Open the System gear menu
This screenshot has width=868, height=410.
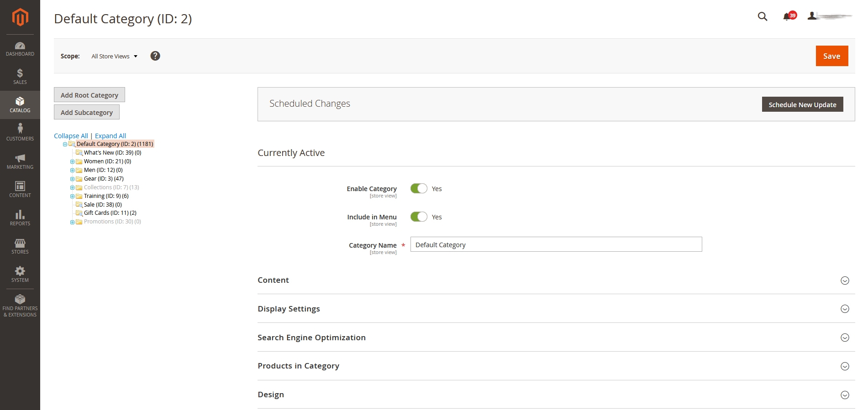[20, 275]
